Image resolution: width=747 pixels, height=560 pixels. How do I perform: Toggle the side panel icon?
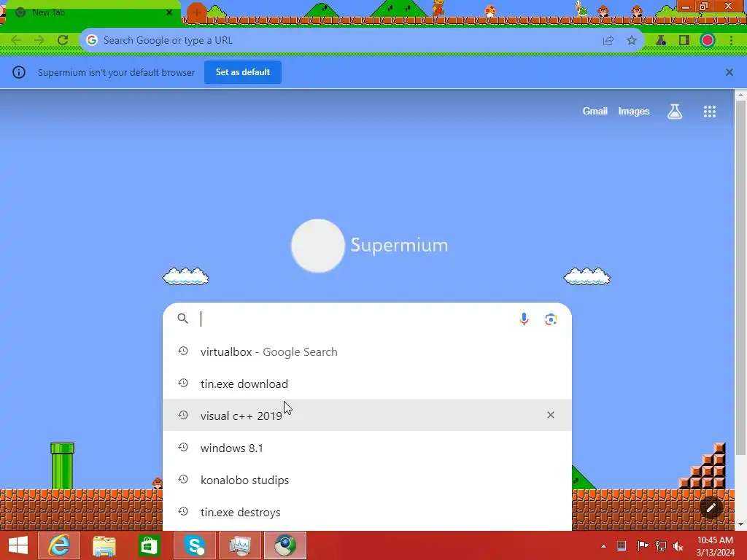click(684, 41)
